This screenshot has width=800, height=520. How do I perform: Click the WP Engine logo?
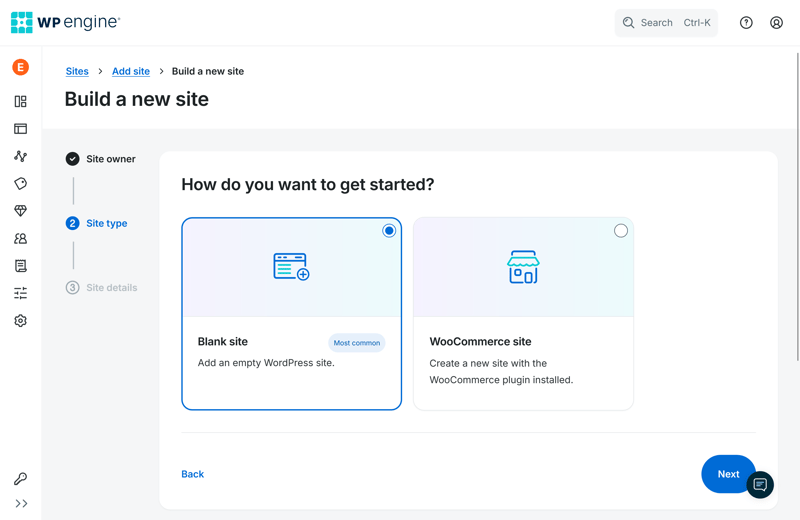coord(65,22)
